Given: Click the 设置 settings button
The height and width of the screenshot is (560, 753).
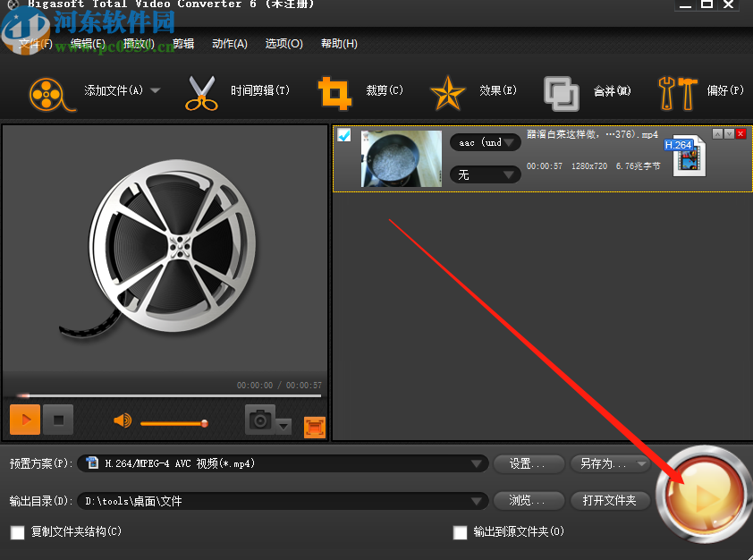Looking at the screenshot, I should (x=529, y=463).
